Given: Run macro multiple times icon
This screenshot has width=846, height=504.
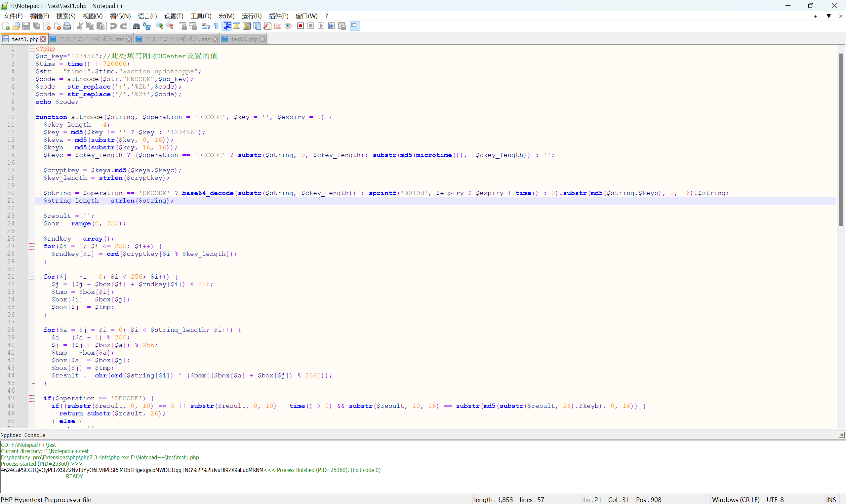Looking at the screenshot, I should click(x=332, y=26).
